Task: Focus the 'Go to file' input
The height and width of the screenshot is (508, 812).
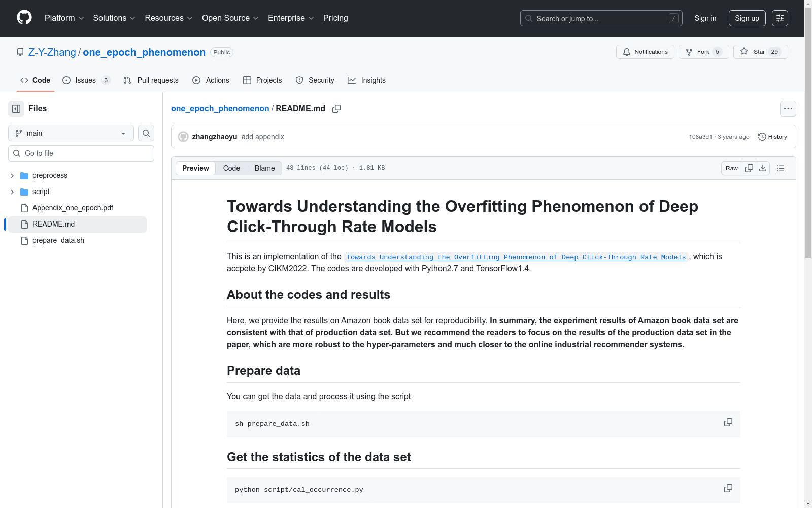Action: coord(86,153)
